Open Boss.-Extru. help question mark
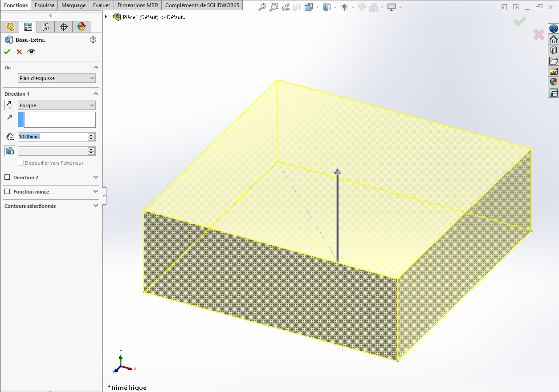559x392 pixels. click(93, 40)
